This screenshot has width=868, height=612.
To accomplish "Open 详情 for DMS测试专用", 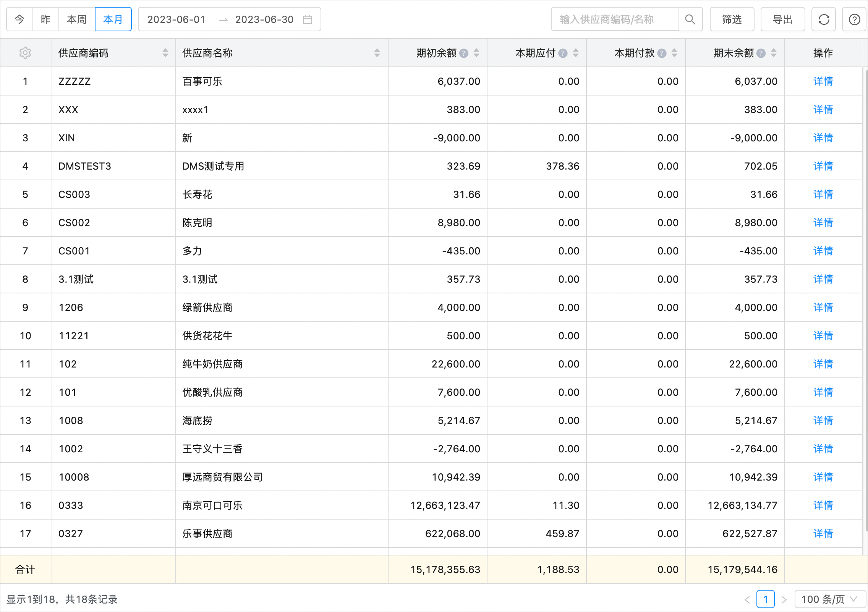I will point(823,166).
